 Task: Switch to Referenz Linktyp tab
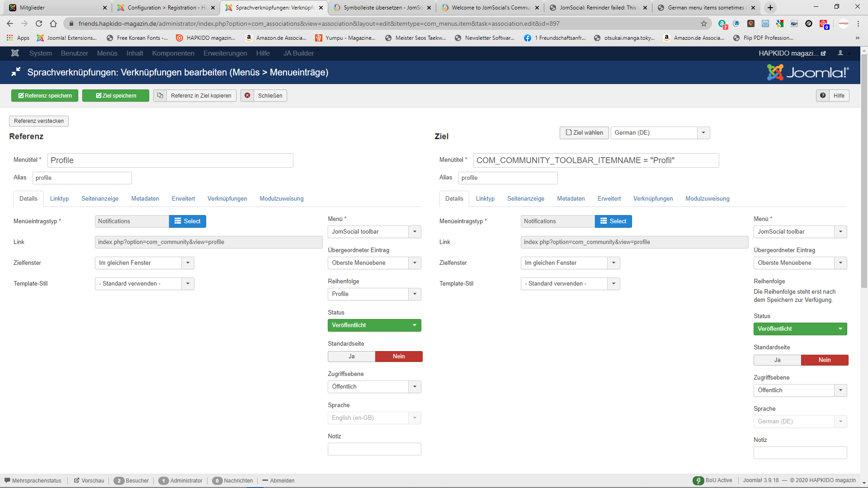point(59,199)
